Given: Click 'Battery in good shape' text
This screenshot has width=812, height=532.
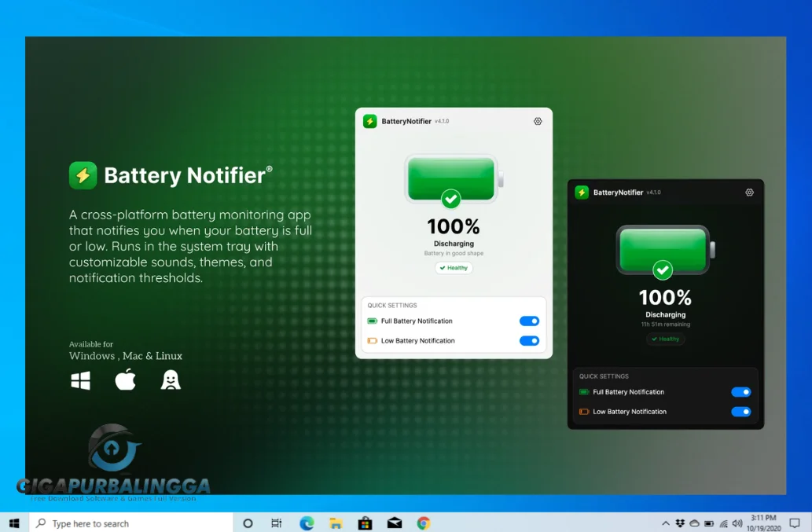Looking at the screenshot, I should 454,253.
